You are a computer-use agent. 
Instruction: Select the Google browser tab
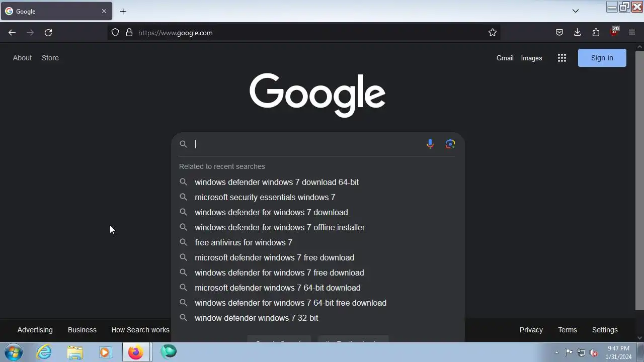point(56,11)
